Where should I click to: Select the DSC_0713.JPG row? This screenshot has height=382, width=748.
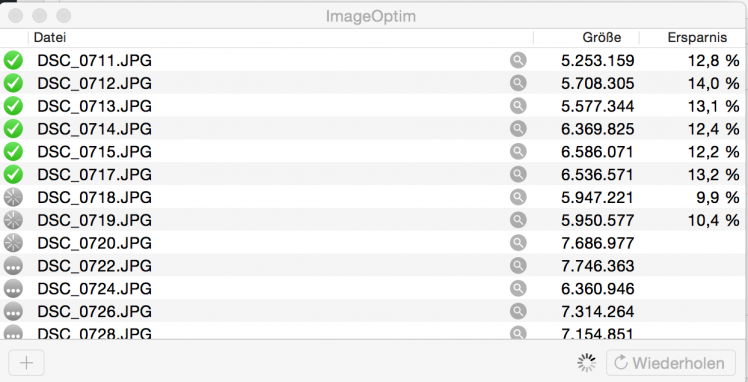[x=374, y=105]
